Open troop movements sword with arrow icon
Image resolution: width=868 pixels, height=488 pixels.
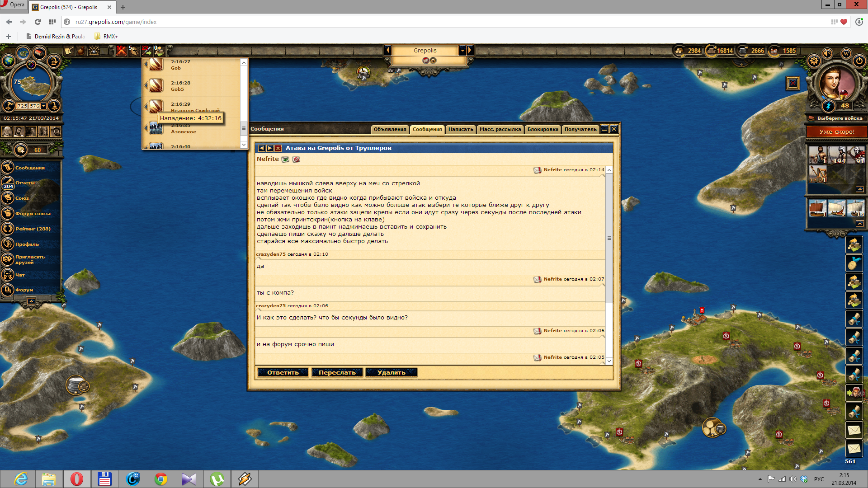[146, 50]
